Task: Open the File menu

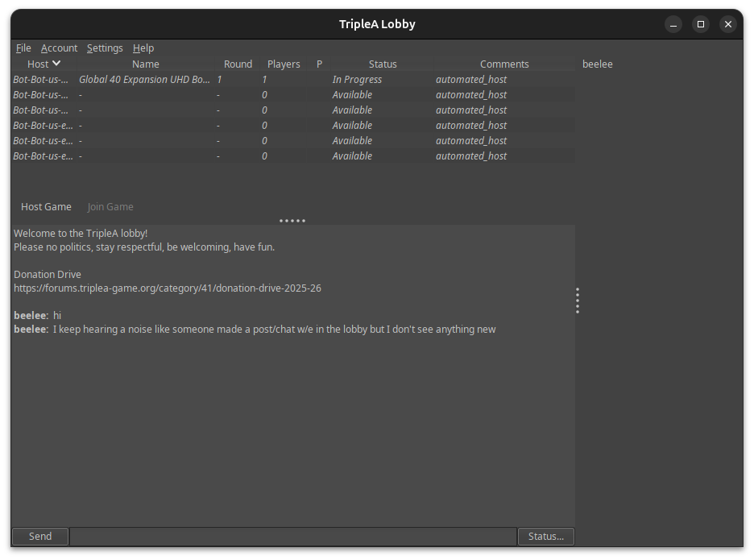Action: click(23, 48)
